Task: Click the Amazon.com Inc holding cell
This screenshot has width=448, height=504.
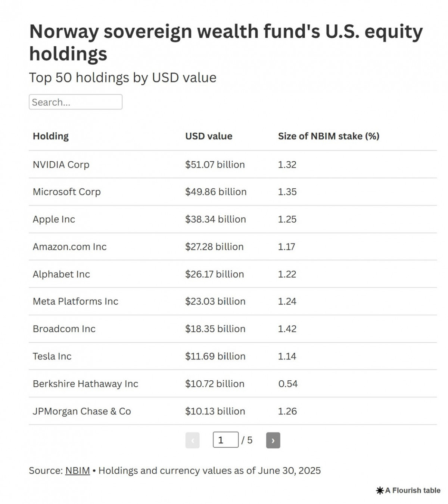Action: (x=70, y=247)
